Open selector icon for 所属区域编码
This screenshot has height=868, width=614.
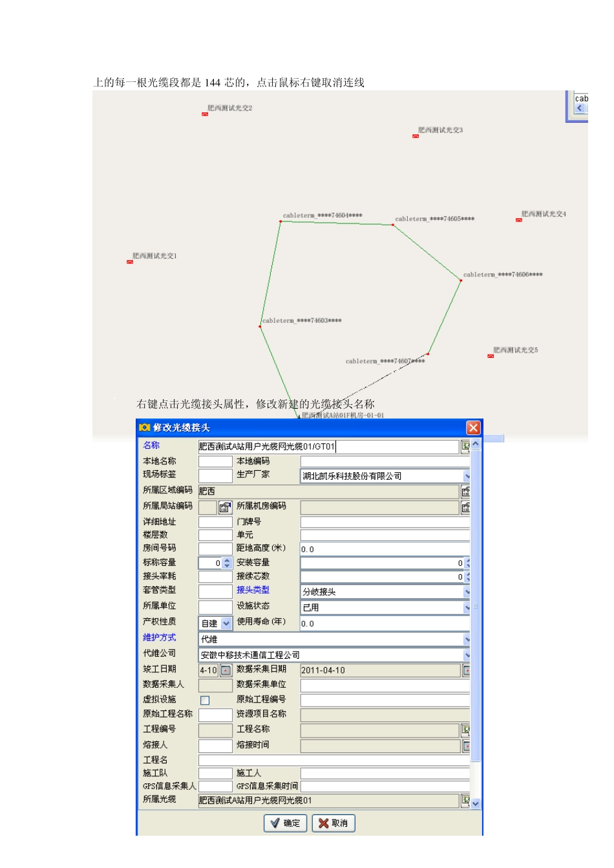[x=465, y=491]
